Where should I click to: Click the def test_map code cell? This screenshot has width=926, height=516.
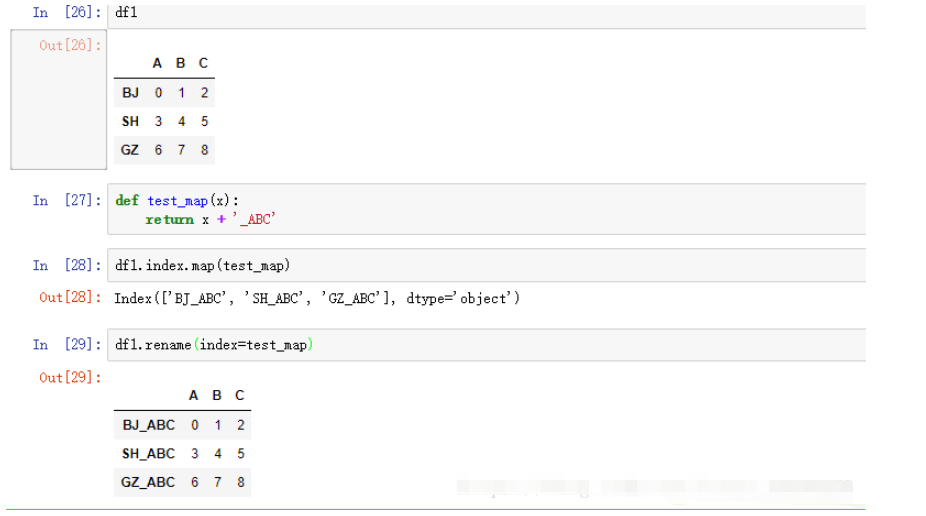click(x=487, y=209)
